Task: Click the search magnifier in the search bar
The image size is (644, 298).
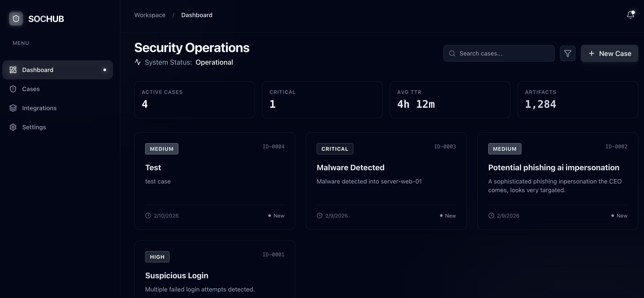Action: (452, 53)
